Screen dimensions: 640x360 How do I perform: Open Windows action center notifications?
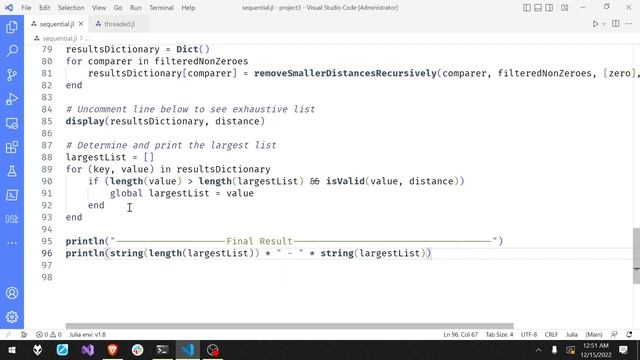coord(623,350)
